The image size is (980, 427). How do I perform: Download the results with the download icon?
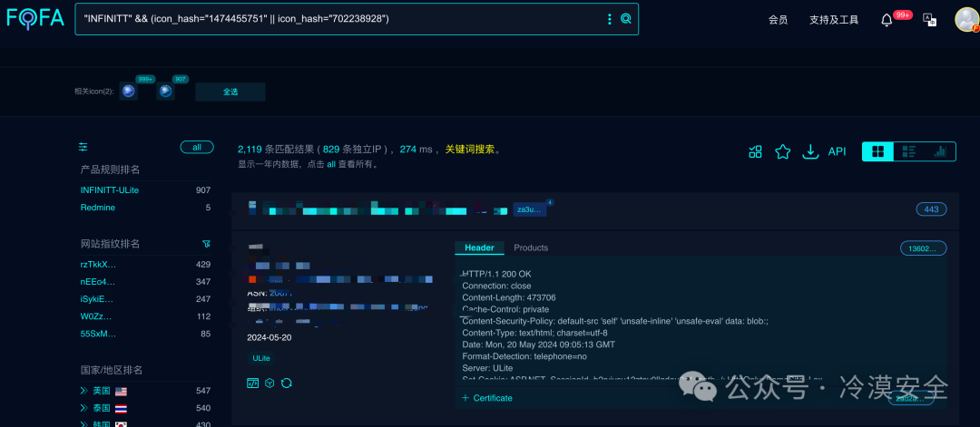coord(810,151)
